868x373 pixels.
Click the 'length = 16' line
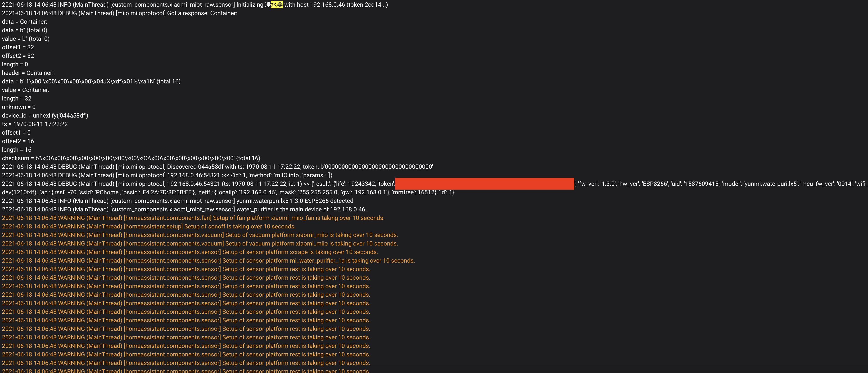coord(17,150)
